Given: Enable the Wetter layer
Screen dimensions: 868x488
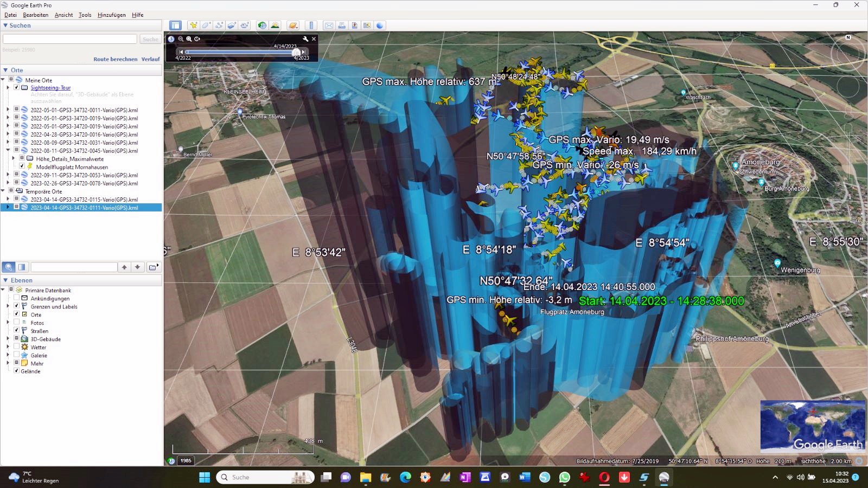Looking at the screenshot, I should pos(16,346).
